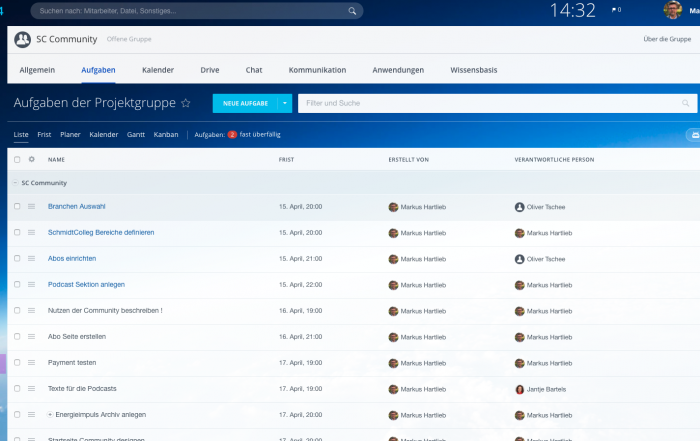Switch to the Kalender tab

coord(158,70)
